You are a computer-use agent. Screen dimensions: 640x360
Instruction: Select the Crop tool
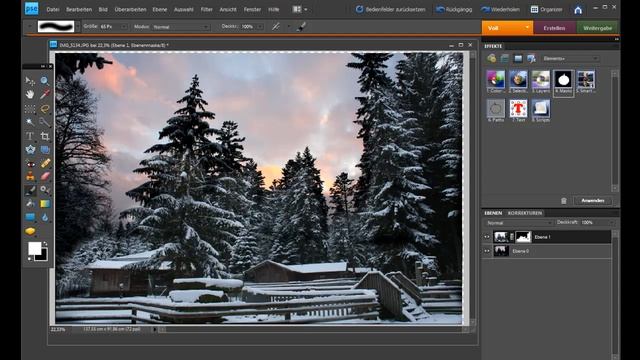(x=44, y=136)
